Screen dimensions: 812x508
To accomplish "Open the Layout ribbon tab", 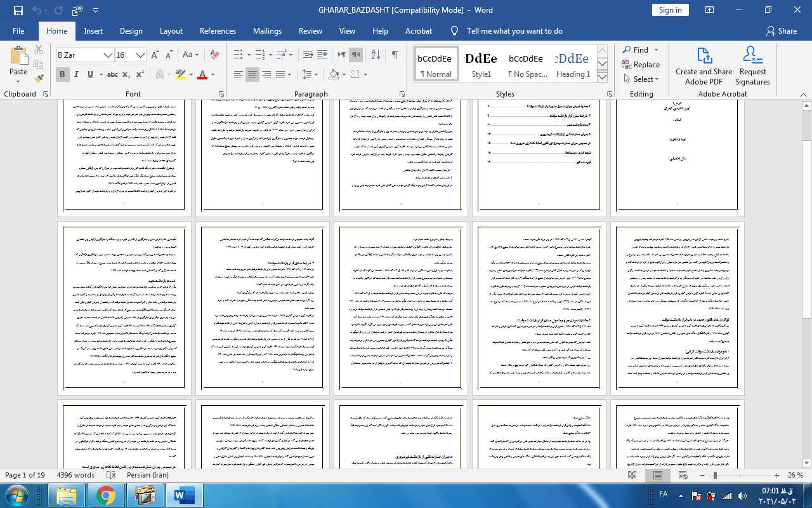I will 171,30.
